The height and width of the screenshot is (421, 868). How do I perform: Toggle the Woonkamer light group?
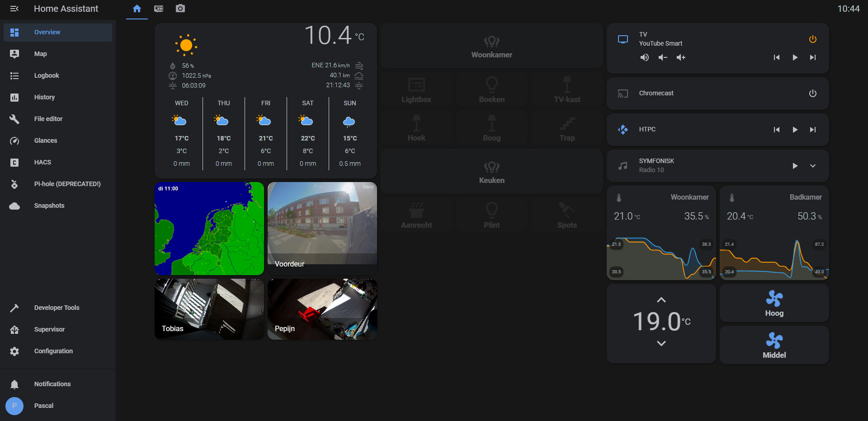click(492, 46)
